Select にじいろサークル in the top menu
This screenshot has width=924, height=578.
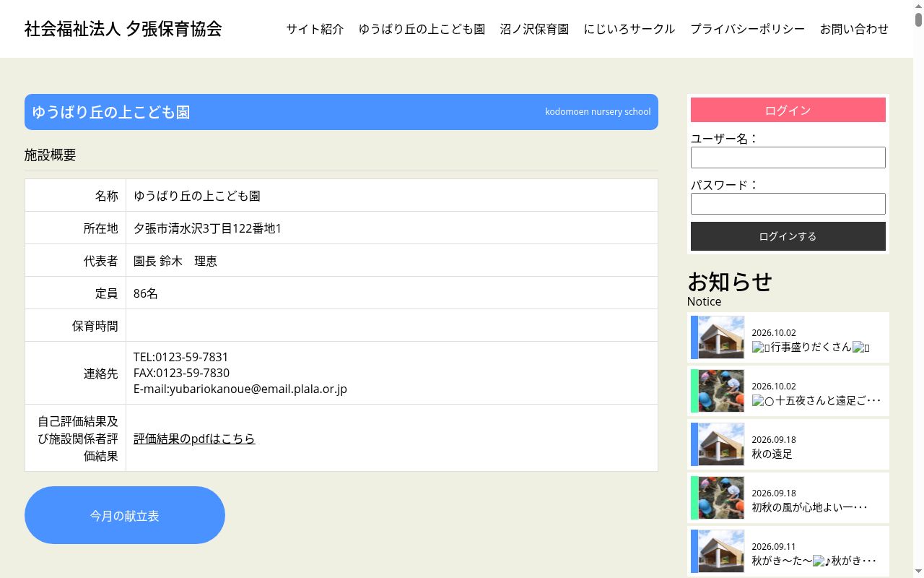(x=629, y=29)
